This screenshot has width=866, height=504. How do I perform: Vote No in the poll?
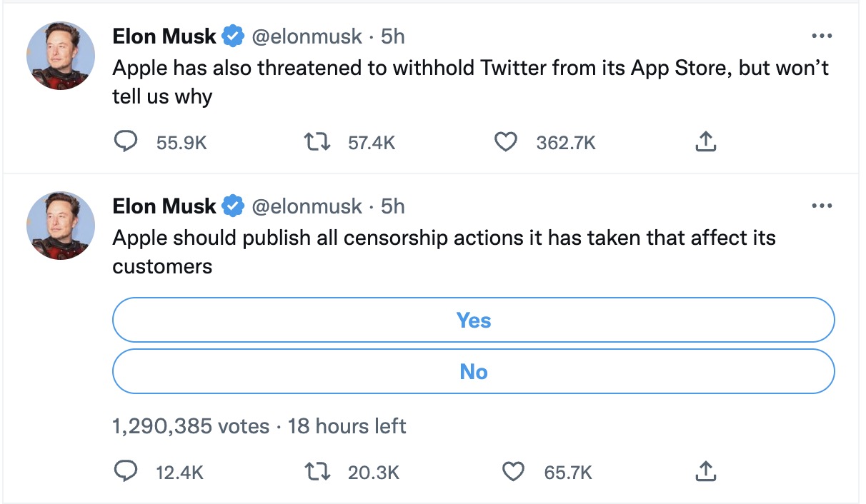click(x=474, y=371)
